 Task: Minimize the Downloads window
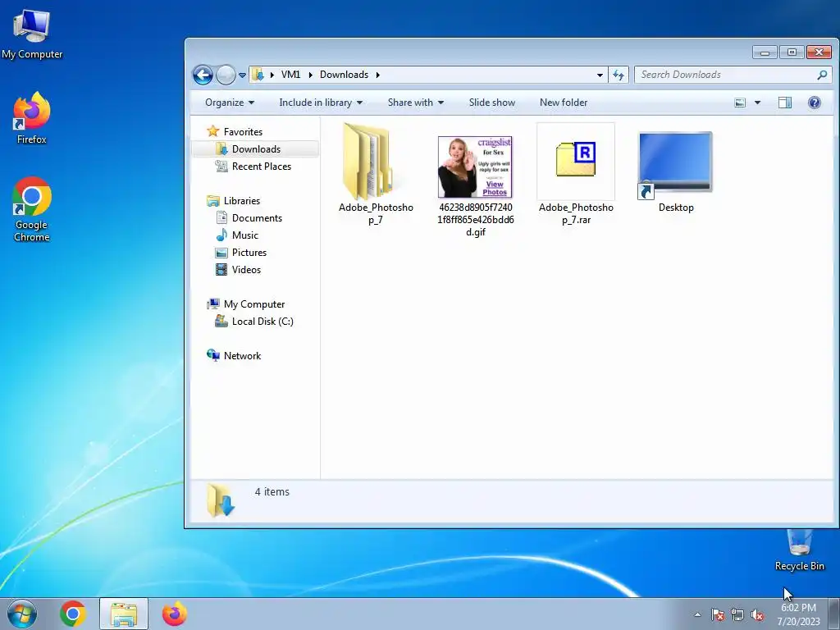point(765,52)
